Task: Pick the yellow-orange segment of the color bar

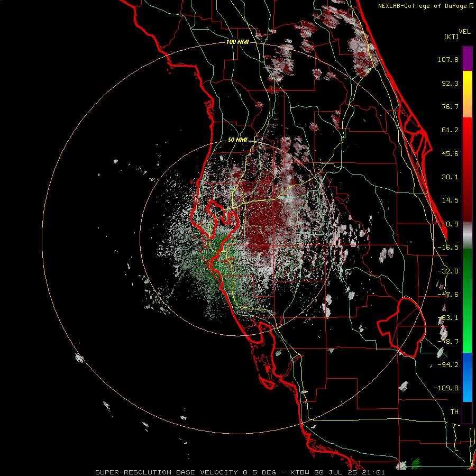Action: point(467,94)
